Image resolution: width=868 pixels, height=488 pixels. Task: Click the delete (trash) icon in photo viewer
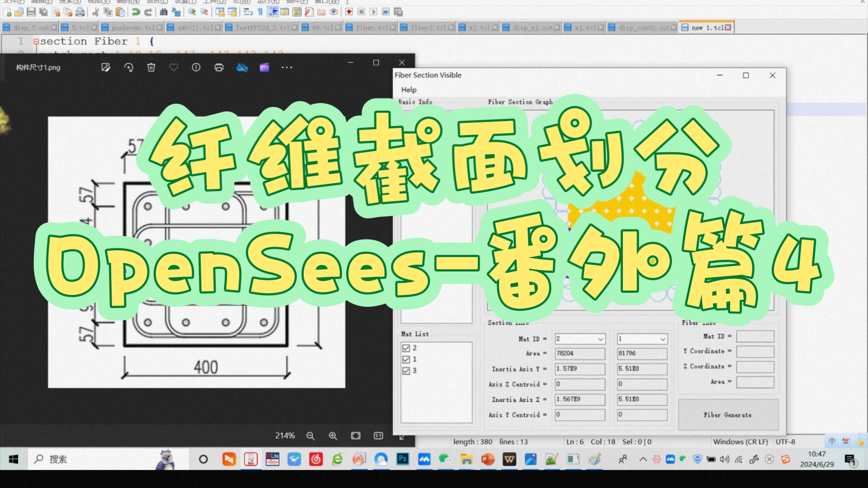[151, 67]
